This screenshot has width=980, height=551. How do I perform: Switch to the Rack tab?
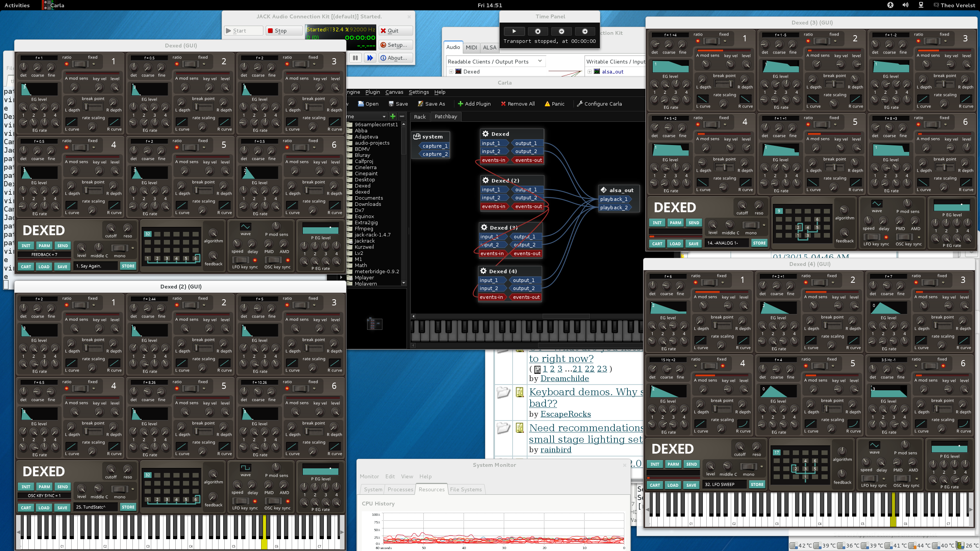pyautogui.click(x=420, y=117)
